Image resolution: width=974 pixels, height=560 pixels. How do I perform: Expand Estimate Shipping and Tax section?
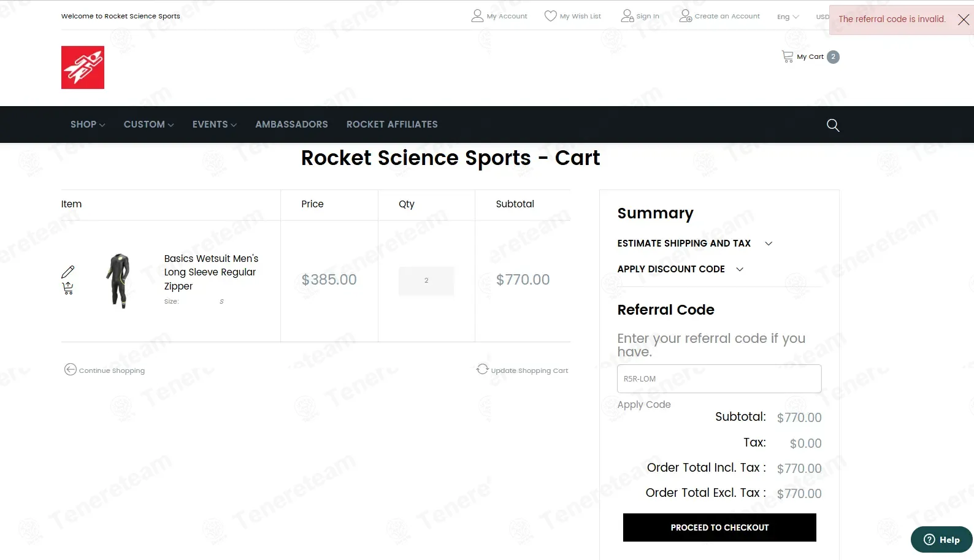pyautogui.click(x=695, y=244)
